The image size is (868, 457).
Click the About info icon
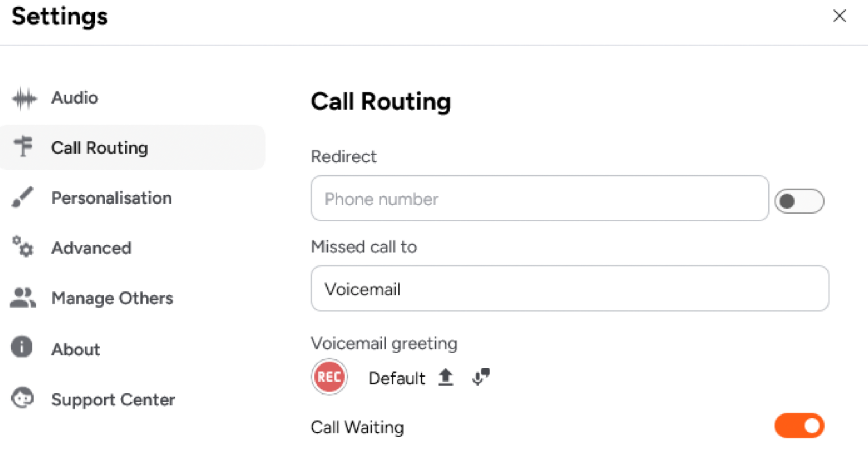click(21, 347)
